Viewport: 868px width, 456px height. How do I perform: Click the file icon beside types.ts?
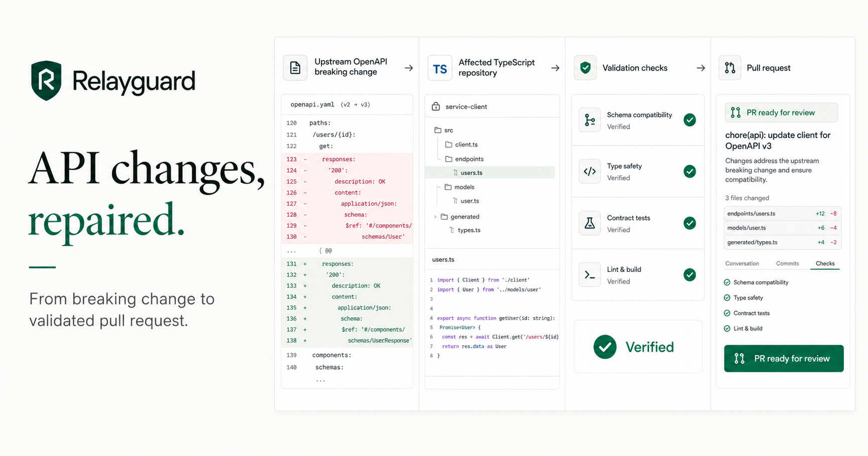(x=452, y=230)
